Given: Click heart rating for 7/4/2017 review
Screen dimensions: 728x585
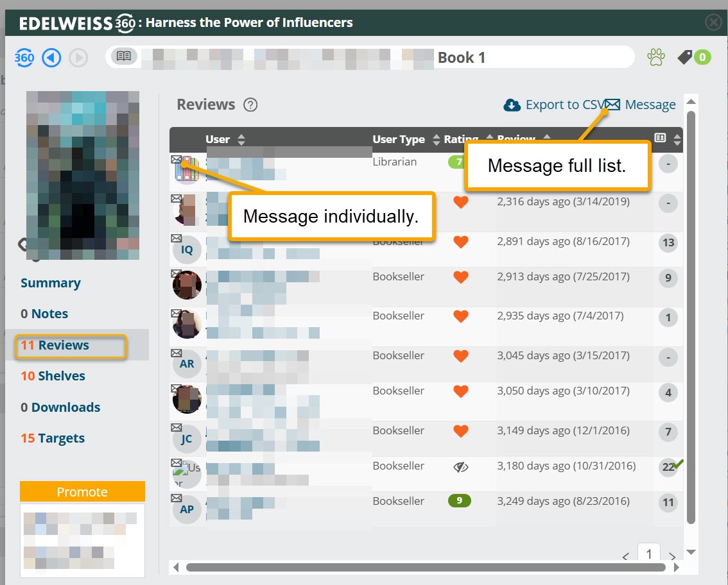Looking at the screenshot, I should point(460,316).
